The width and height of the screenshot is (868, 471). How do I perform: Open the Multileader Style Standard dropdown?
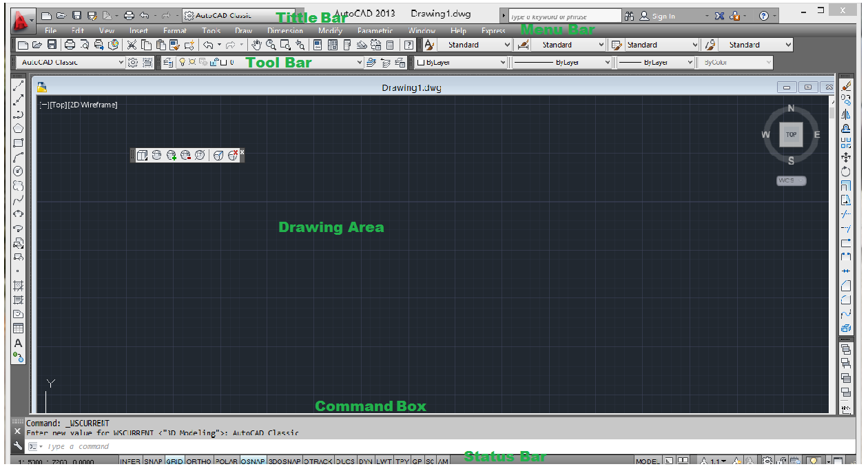[x=756, y=45]
